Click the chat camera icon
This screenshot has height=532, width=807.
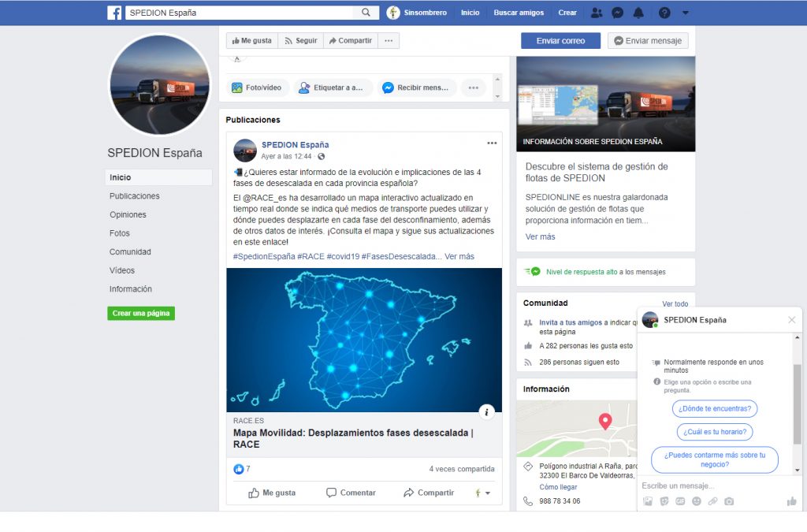(x=729, y=501)
